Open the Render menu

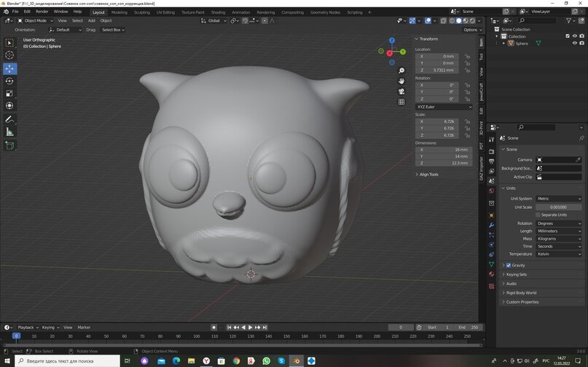(x=42, y=12)
